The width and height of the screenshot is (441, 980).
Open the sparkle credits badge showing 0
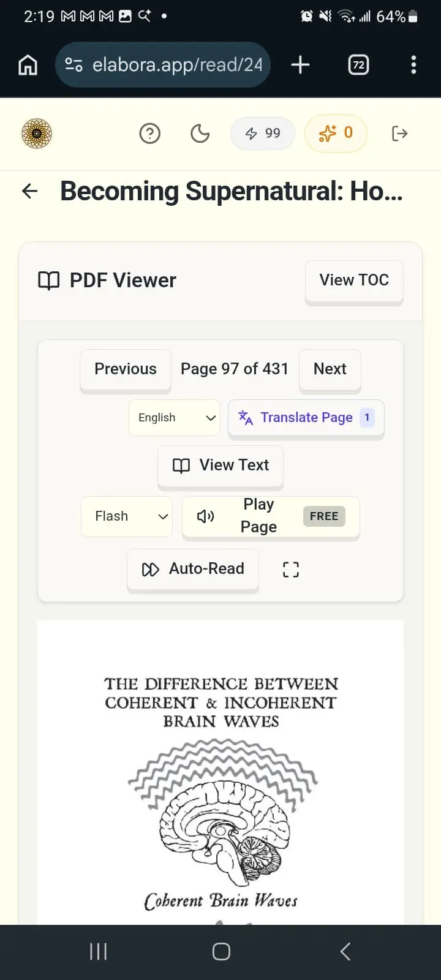[336, 133]
